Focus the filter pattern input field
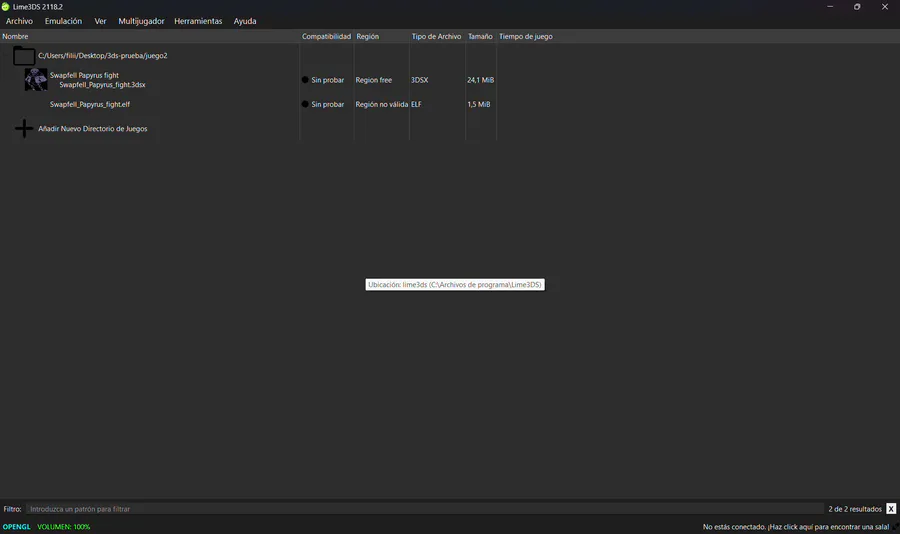The height and width of the screenshot is (534, 900). pos(425,509)
